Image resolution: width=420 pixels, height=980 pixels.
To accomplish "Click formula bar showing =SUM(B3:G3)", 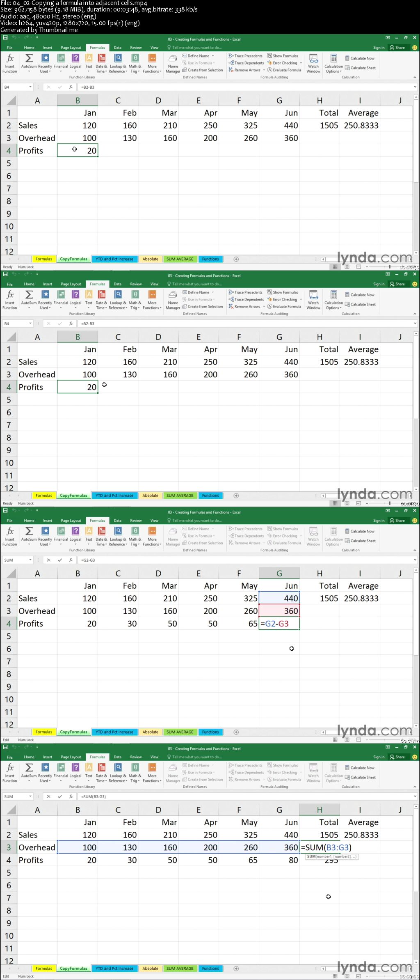I will click(246, 796).
